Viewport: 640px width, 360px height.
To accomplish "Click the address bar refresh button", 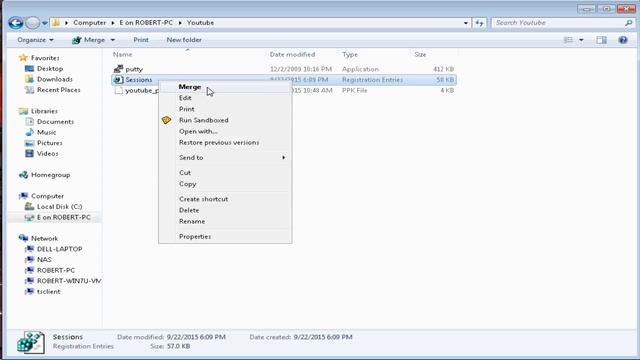I will (x=479, y=23).
